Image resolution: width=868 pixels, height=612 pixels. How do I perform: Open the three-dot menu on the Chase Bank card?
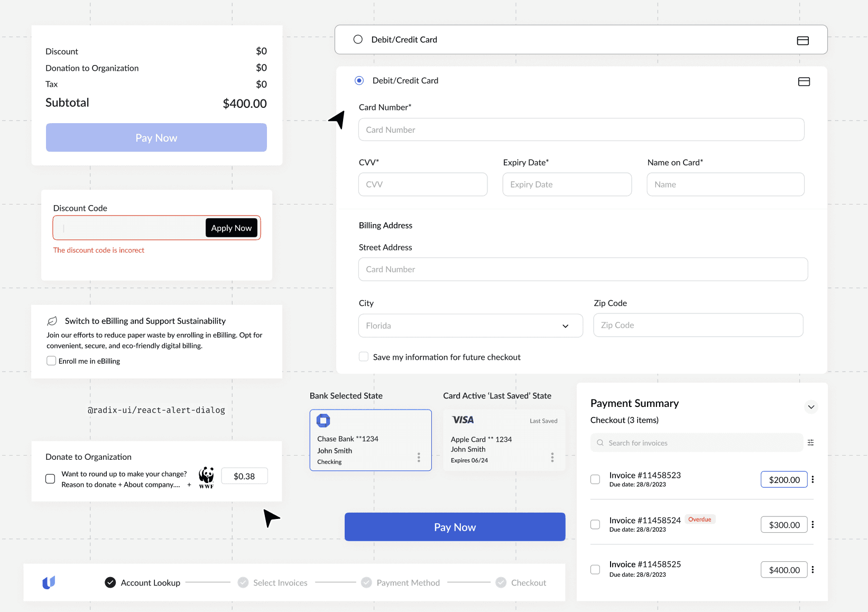pos(419,457)
